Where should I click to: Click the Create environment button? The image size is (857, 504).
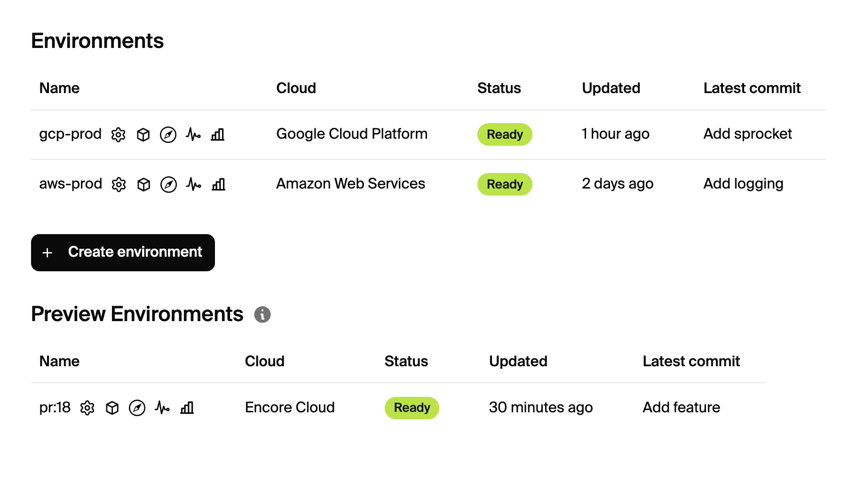click(x=123, y=252)
